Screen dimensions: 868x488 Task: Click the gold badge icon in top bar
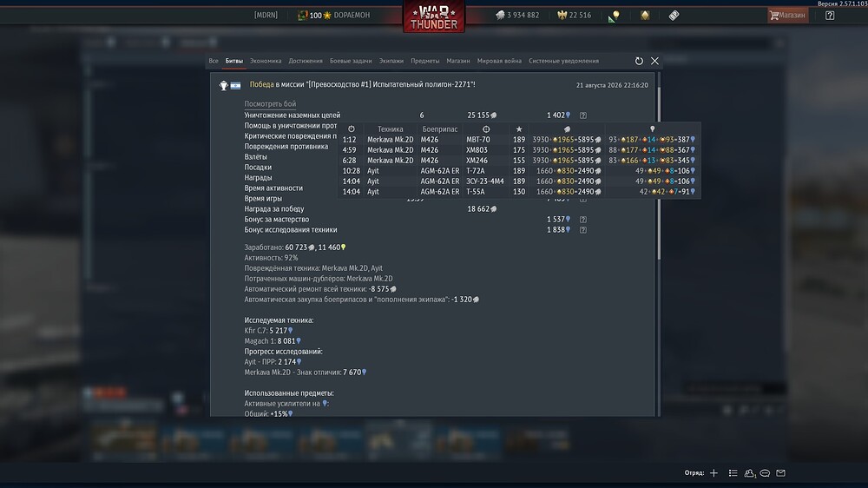tap(645, 15)
